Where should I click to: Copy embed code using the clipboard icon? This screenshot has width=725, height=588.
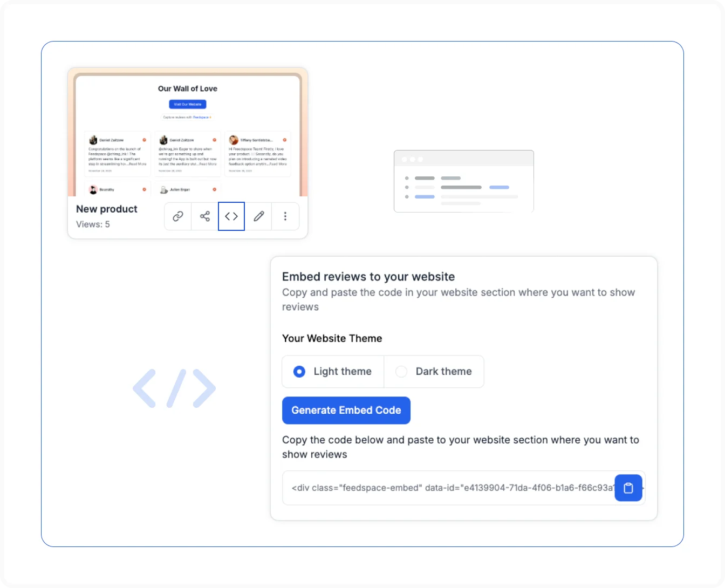pos(628,488)
